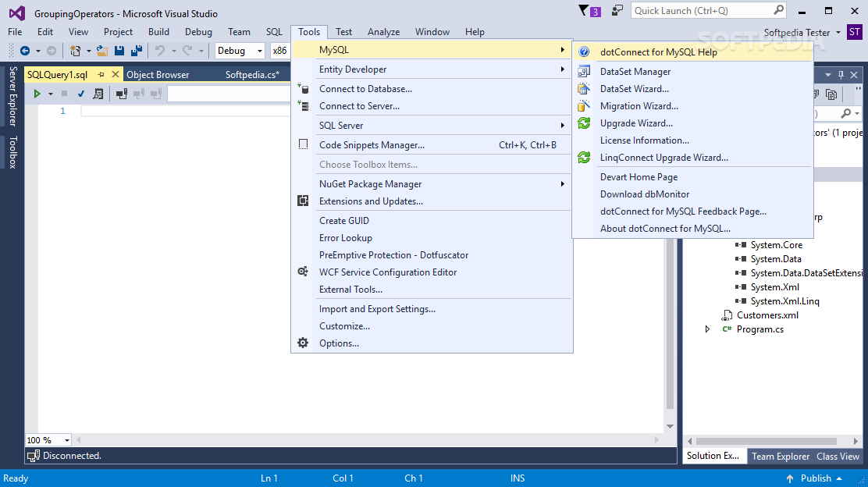Click the ST account avatar

[855, 32]
